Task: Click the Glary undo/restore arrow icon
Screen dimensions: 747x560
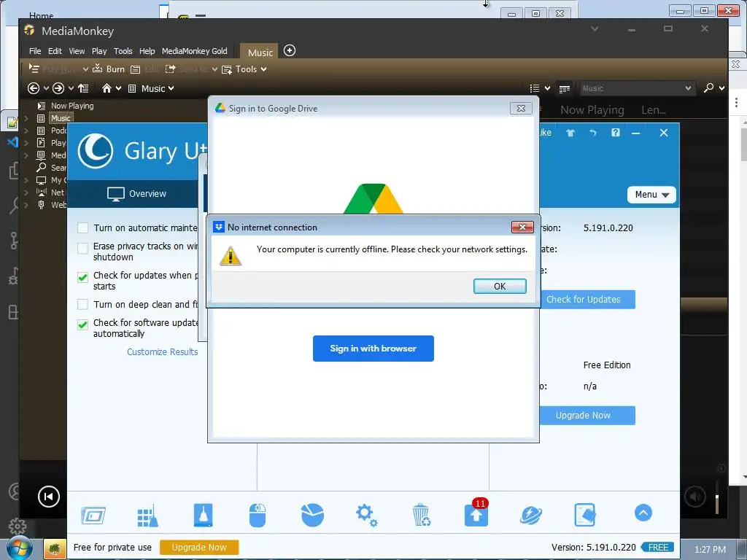Action: (592, 133)
